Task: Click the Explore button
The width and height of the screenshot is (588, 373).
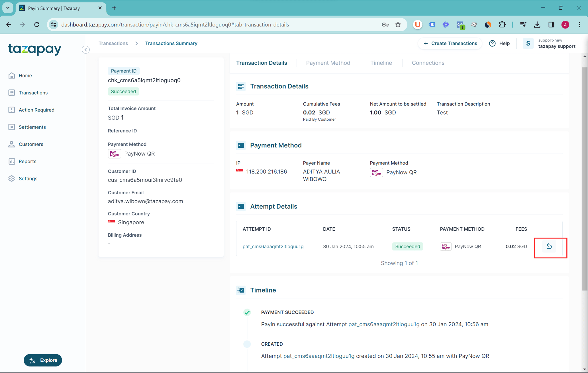Action: pos(43,360)
